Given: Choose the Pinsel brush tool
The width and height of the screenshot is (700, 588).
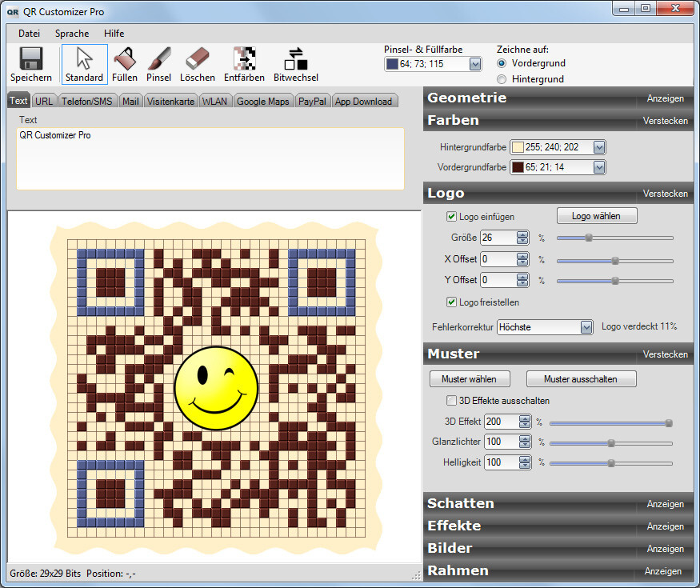Looking at the screenshot, I should pyautogui.click(x=159, y=64).
